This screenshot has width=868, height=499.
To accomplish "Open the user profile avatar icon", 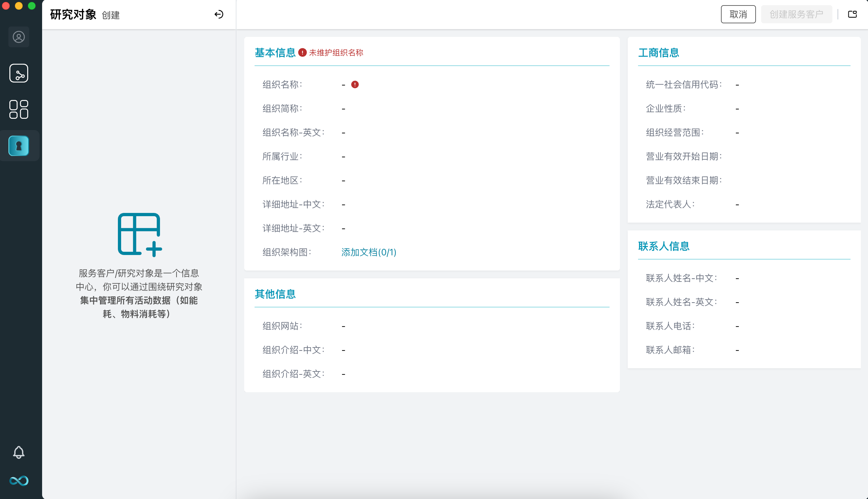I will click(18, 37).
